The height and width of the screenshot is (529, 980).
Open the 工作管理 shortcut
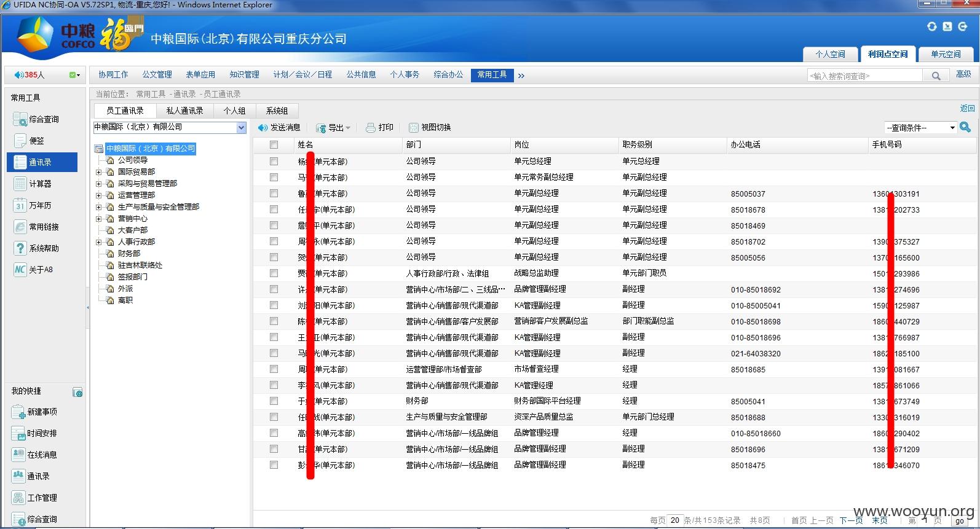(x=35, y=498)
